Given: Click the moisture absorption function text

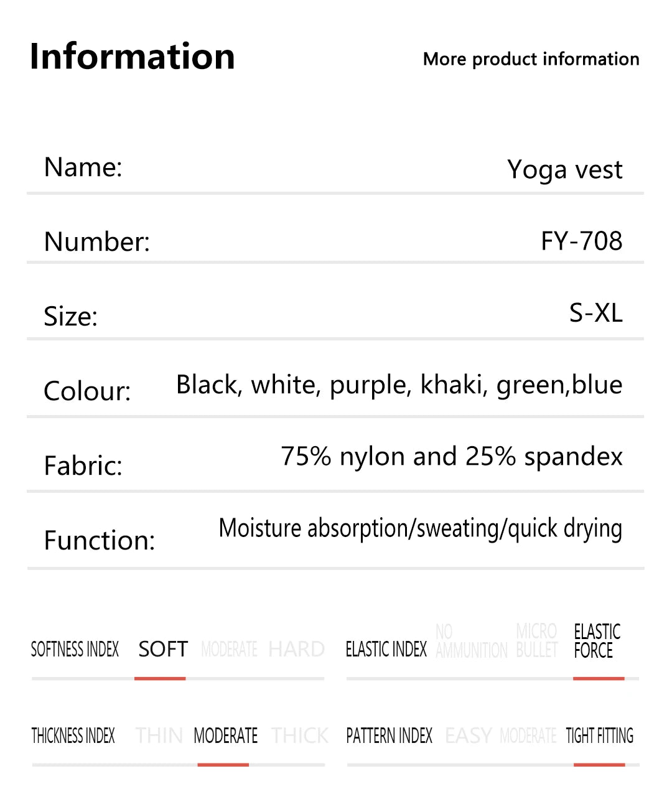Looking at the screenshot, I should tap(420, 528).
